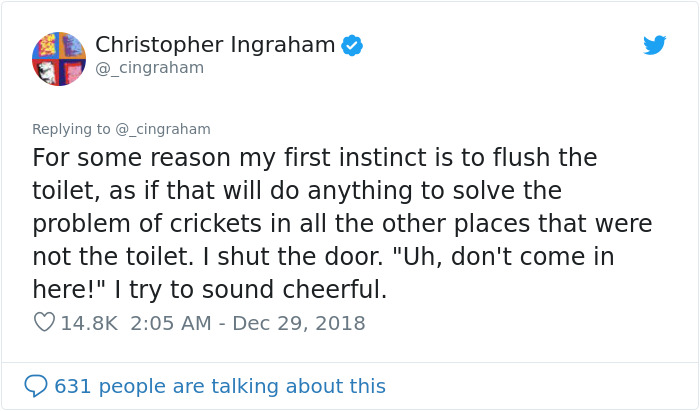This screenshot has width=700, height=411.
Task: Click the 14.8K like count
Action: pos(89,323)
